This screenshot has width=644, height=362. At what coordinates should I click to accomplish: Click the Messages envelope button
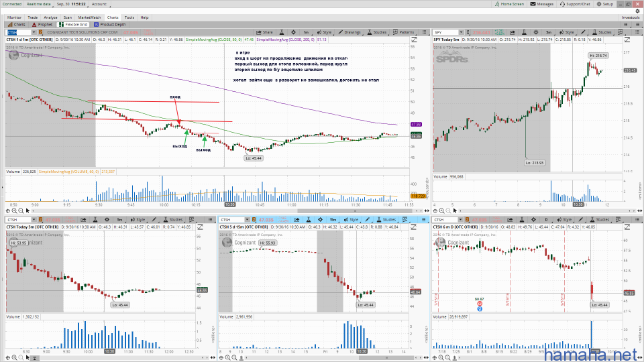point(542,4)
